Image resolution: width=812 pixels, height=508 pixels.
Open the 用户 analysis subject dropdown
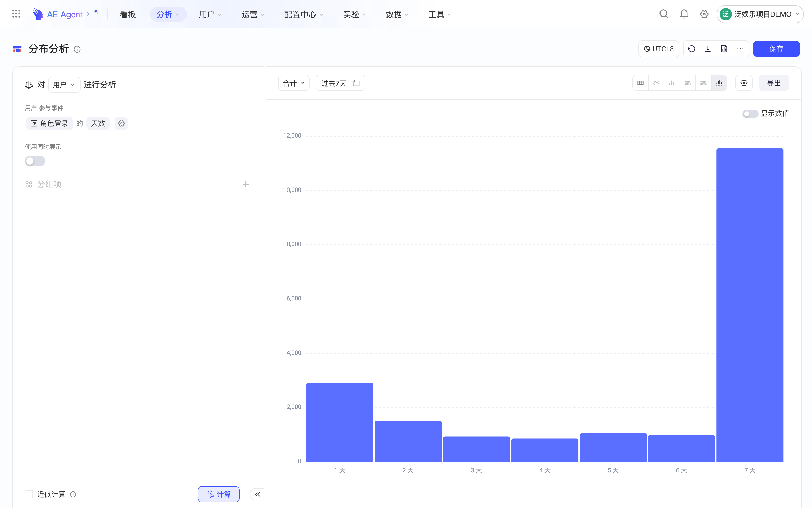(64, 85)
